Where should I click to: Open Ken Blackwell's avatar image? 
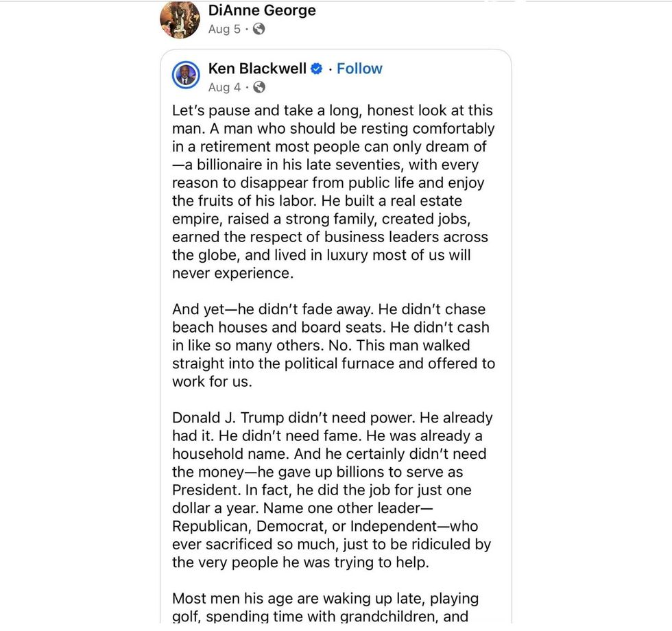click(186, 75)
